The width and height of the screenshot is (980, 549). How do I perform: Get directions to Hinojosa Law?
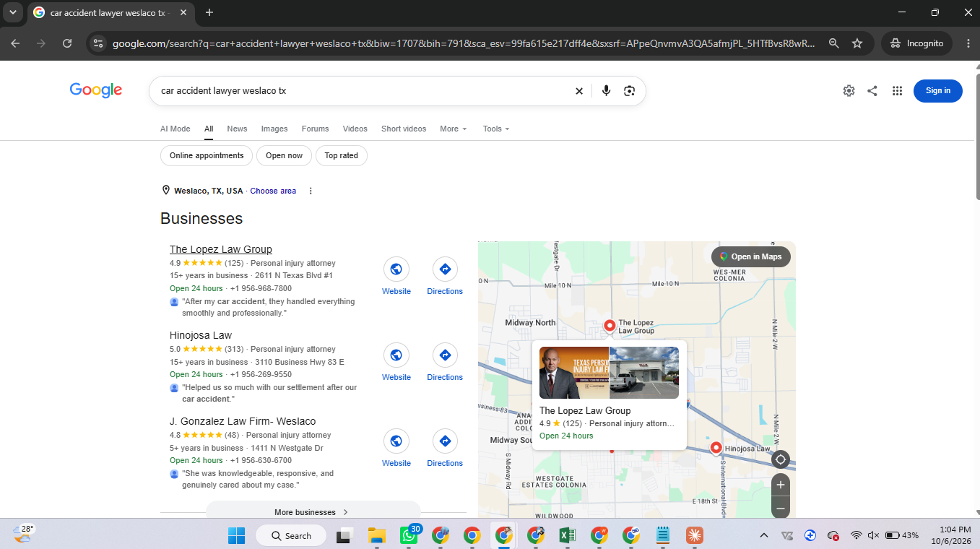click(x=445, y=355)
